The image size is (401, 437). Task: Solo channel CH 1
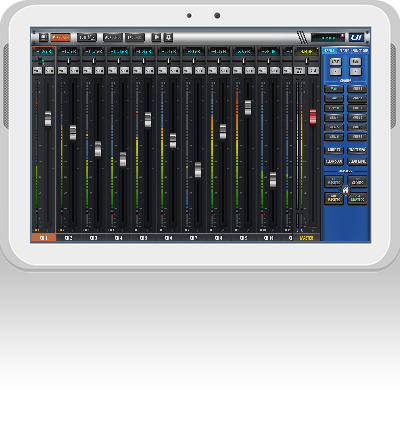point(49,71)
